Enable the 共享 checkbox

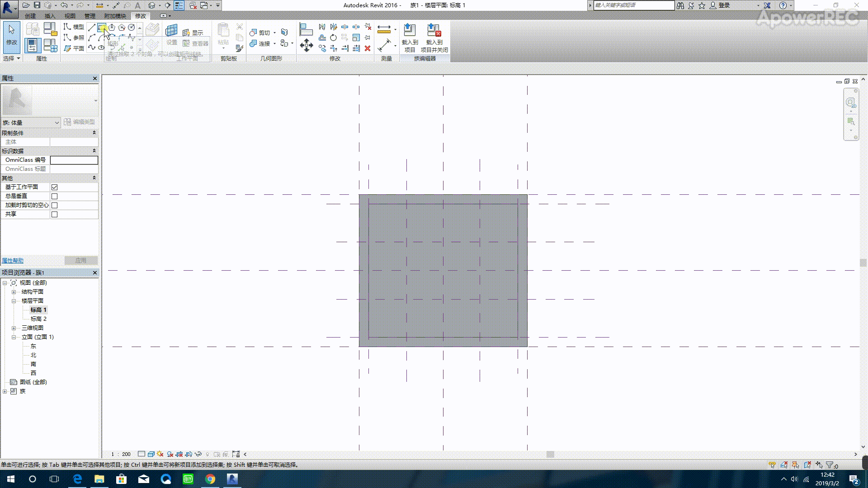point(55,214)
